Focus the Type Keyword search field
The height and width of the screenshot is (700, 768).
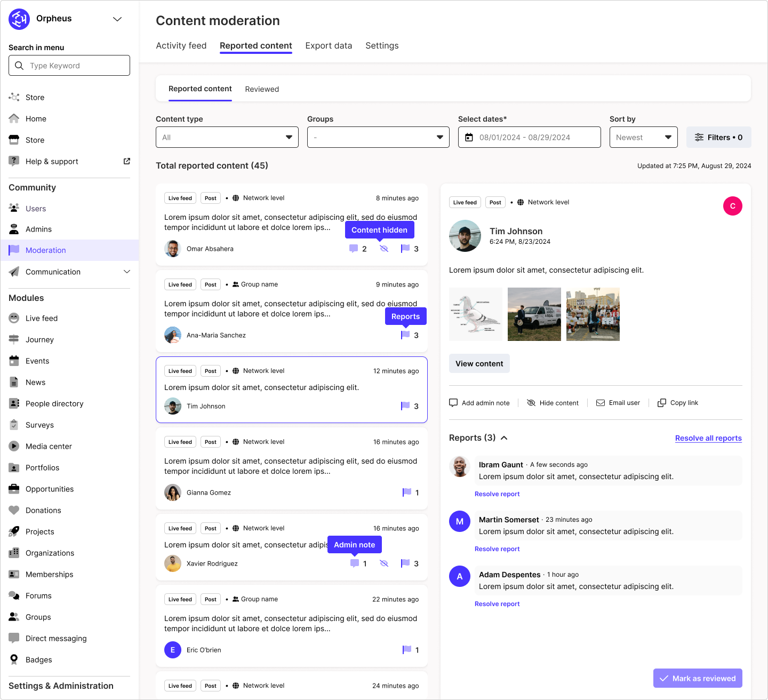[69, 66]
